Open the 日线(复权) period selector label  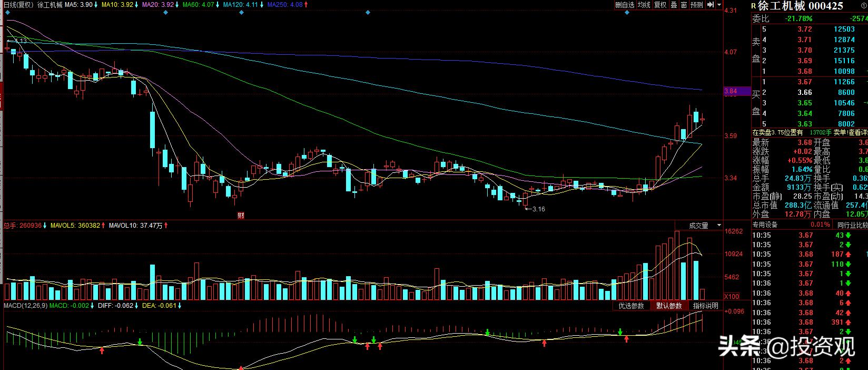tap(18, 5)
